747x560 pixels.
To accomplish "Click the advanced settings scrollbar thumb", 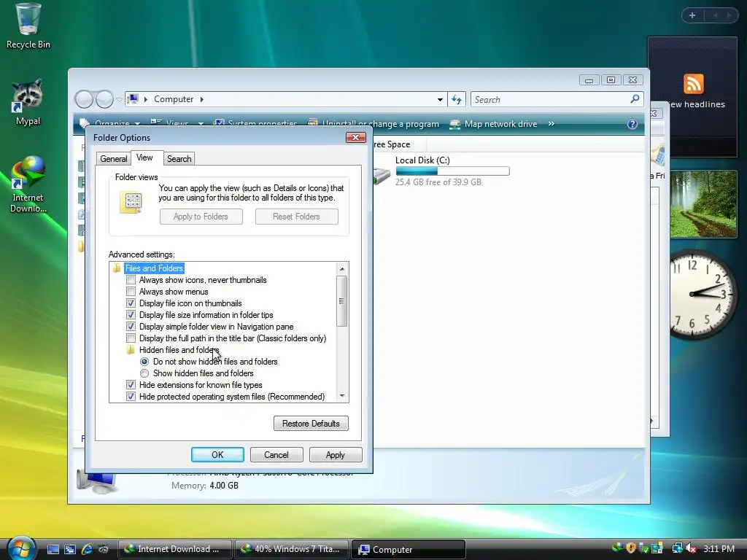I will point(341,301).
